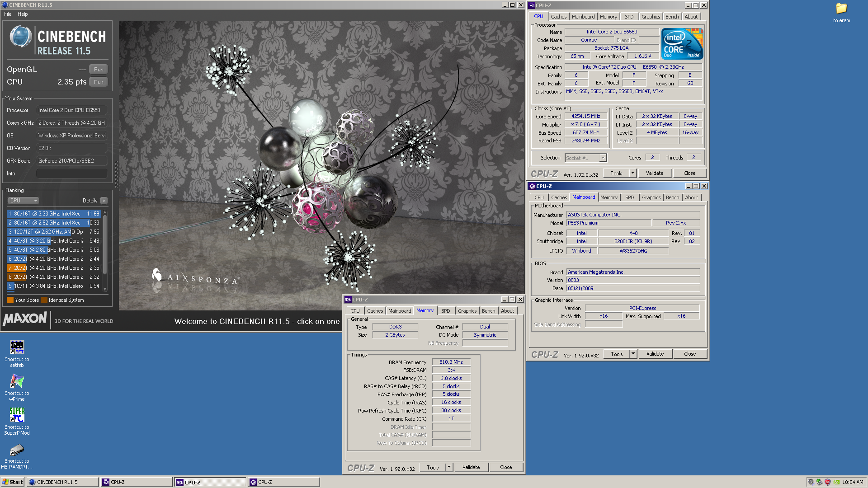Image resolution: width=868 pixels, height=488 pixels.
Task: Switch to Bench tab in top CPU-Z window
Action: pos(672,17)
